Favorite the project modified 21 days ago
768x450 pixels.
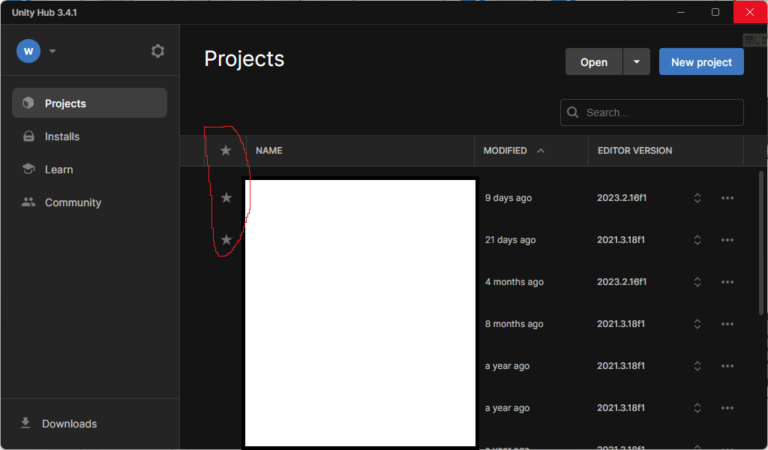coord(226,240)
